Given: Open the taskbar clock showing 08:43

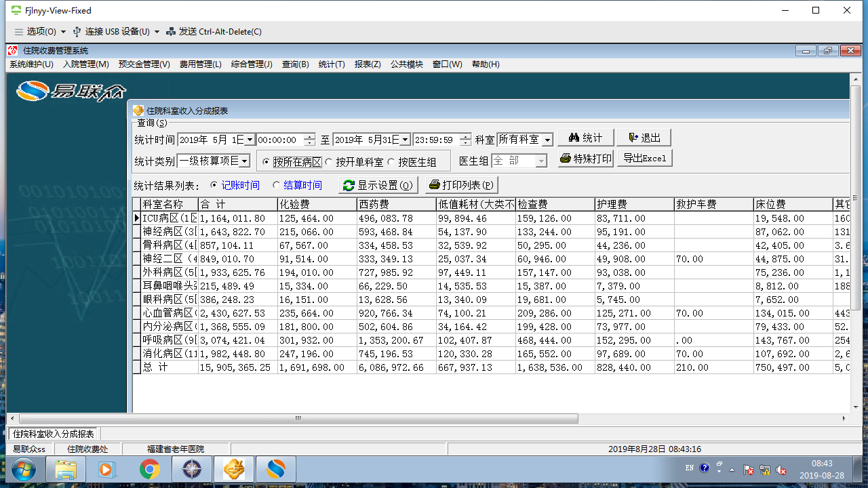Looking at the screenshot, I should coord(821,469).
